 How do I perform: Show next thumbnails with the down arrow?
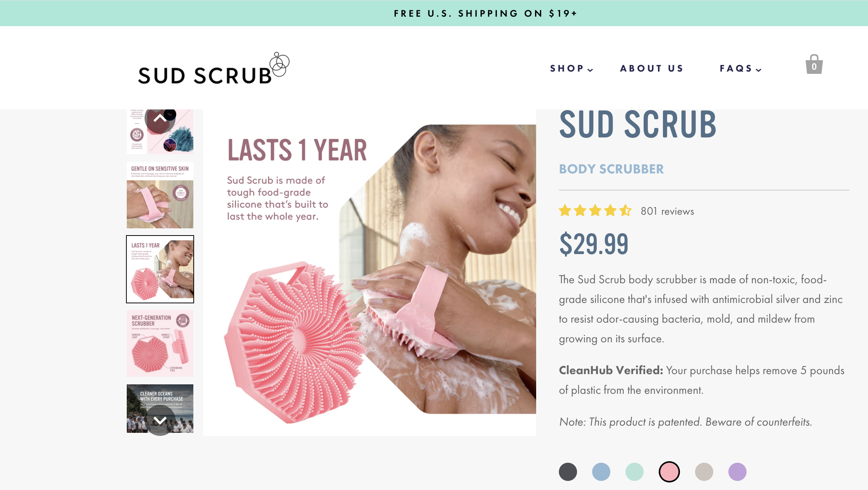tap(160, 420)
